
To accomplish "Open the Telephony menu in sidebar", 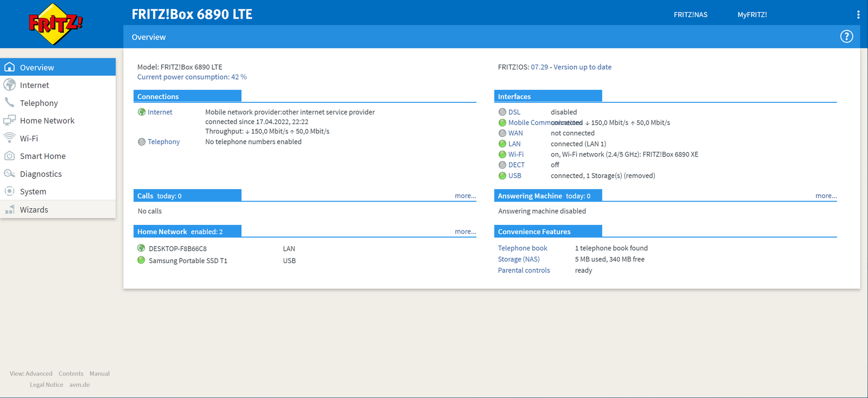I will (x=58, y=103).
